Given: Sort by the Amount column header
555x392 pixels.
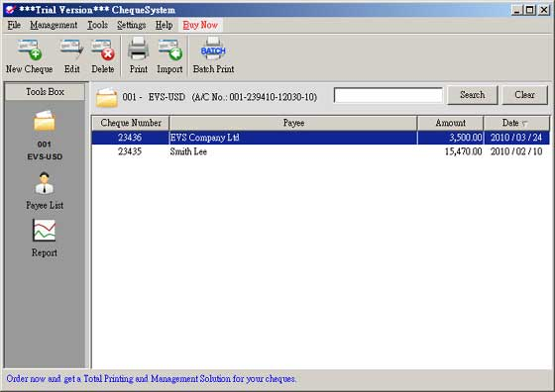Looking at the screenshot, I should [x=451, y=123].
